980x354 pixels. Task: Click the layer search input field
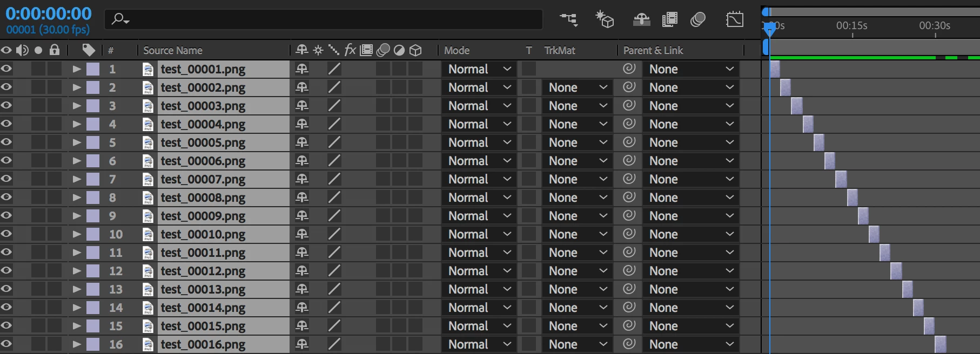pyautogui.click(x=324, y=19)
